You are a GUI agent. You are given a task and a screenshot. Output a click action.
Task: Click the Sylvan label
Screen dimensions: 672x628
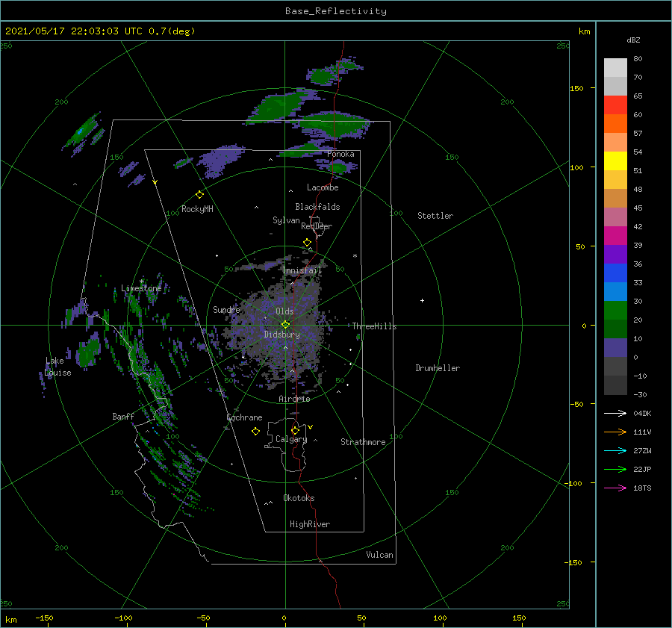(286, 220)
